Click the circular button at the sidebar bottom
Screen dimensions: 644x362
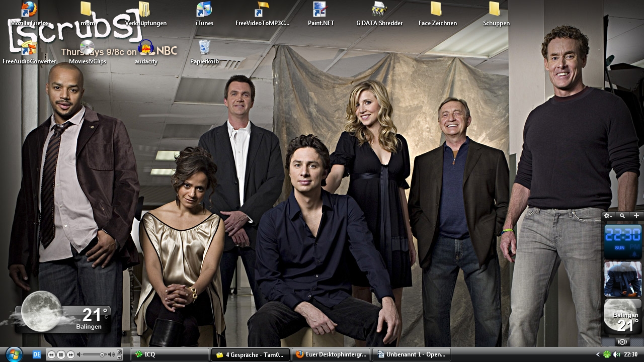(622, 341)
